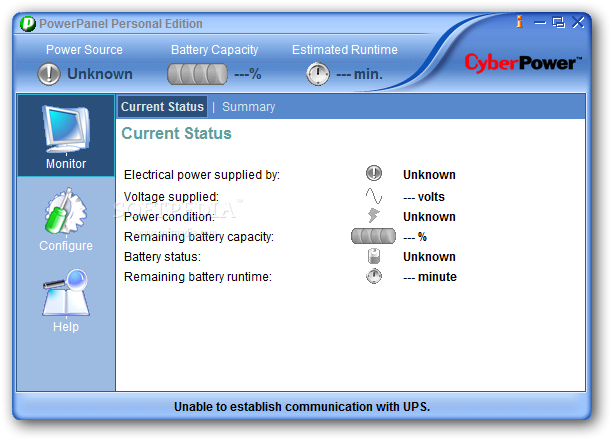Click the 'Electrical power supplied by:' label

coord(202,175)
